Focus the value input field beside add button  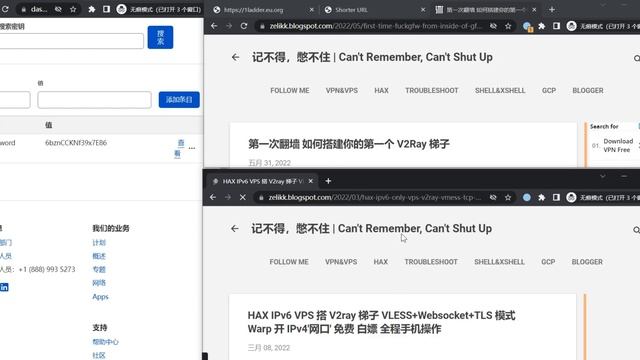pos(94,100)
